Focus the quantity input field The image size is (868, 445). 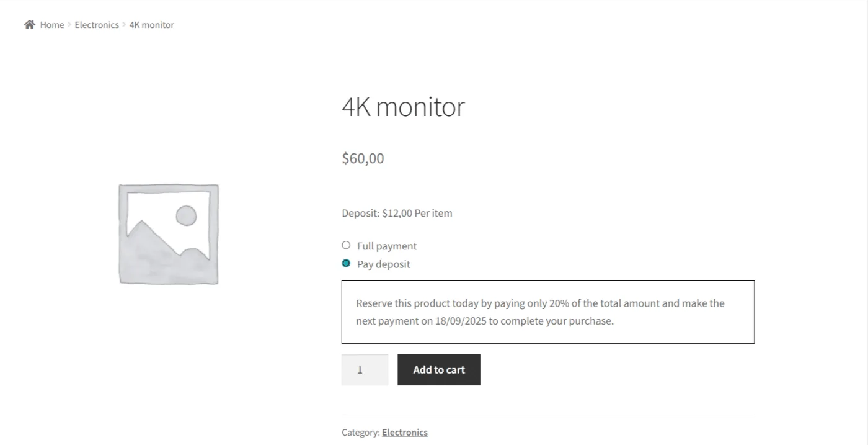[x=365, y=370]
